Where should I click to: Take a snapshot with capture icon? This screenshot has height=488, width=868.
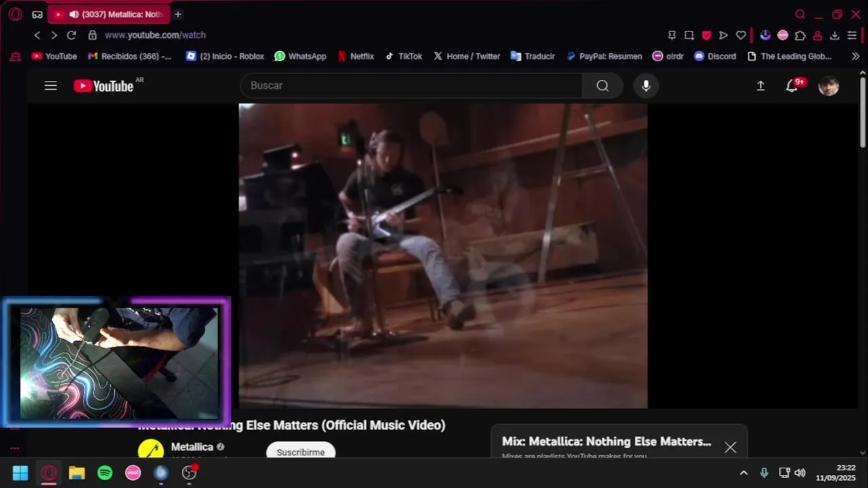tap(689, 35)
